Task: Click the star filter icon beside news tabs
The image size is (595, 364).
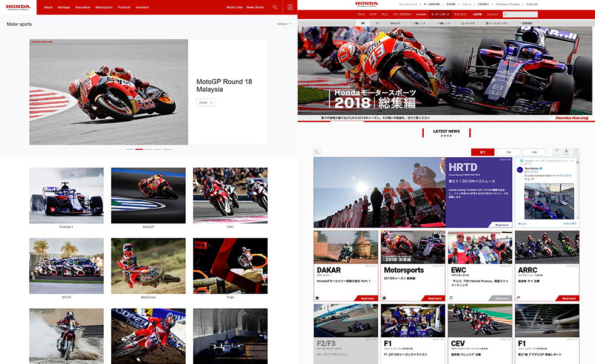Action: 566,152
